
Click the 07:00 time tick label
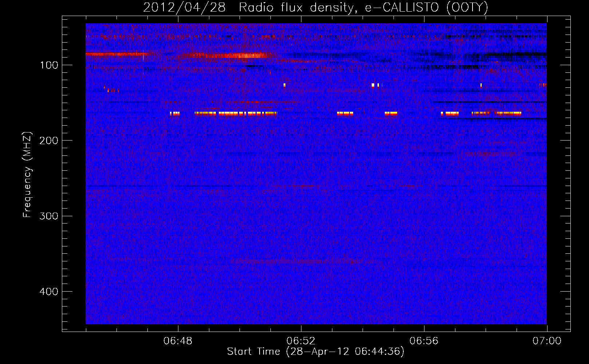coord(547,341)
